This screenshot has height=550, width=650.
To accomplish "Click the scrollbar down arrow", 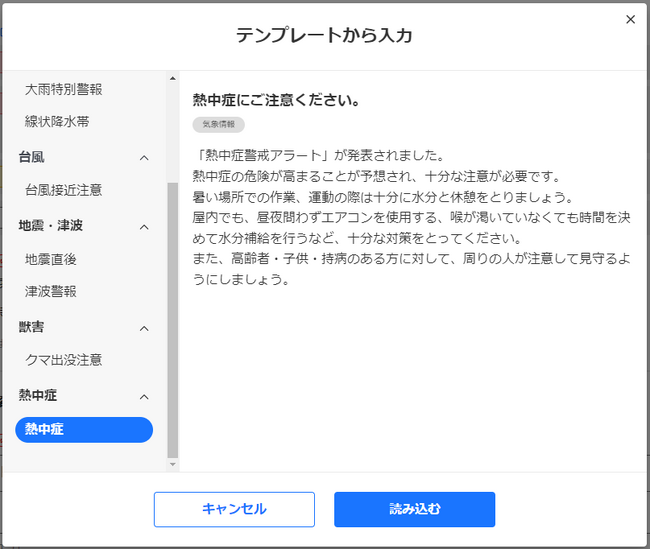I will 173,465.
